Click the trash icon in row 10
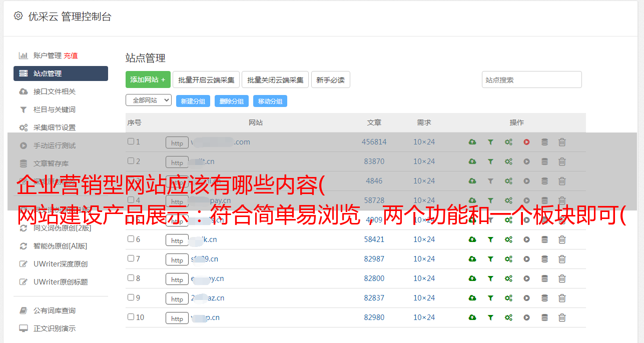The width and height of the screenshot is (644, 343). [x=562, y=317]
